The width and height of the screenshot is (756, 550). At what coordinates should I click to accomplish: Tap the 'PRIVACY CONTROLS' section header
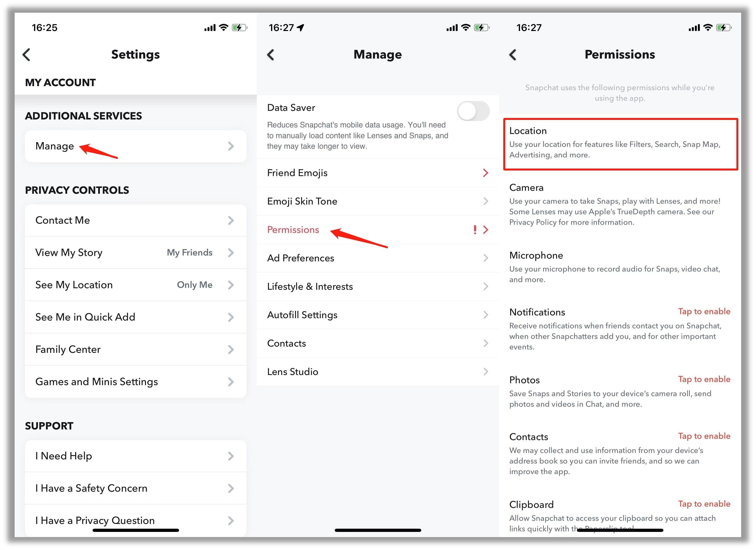click(x=77, y=190)
